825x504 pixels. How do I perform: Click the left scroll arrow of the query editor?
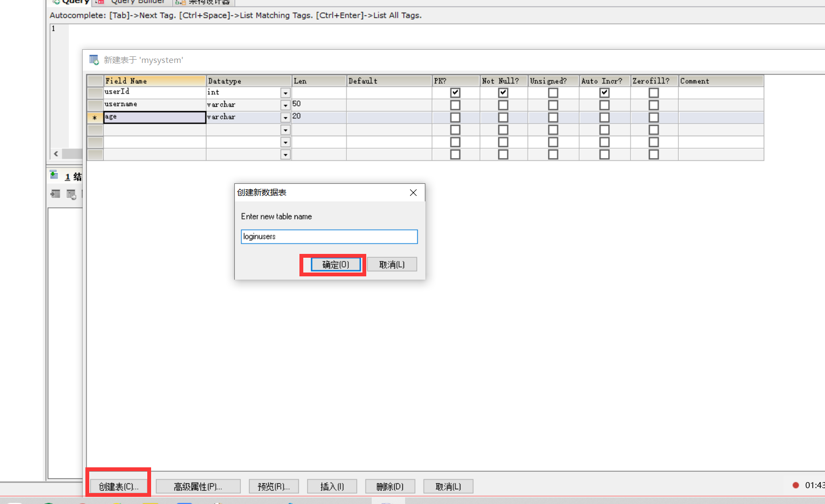pos(56,154)
